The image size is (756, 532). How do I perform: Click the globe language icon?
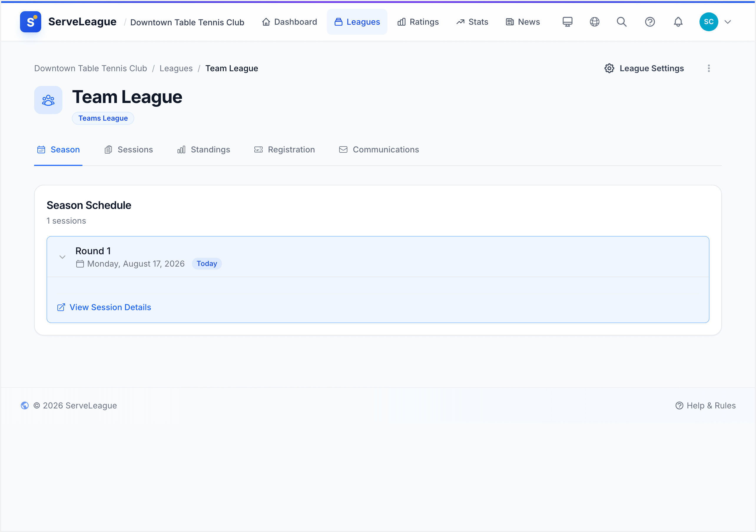point(594,22)
